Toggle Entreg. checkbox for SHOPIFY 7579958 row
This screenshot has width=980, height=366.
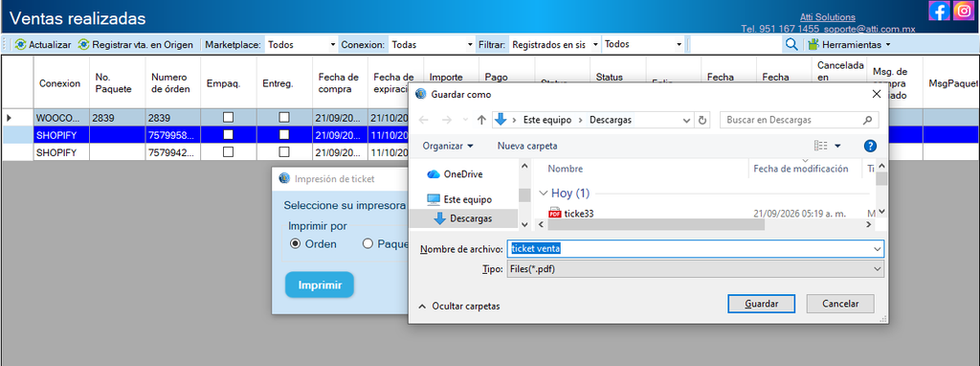pos(283,134)
